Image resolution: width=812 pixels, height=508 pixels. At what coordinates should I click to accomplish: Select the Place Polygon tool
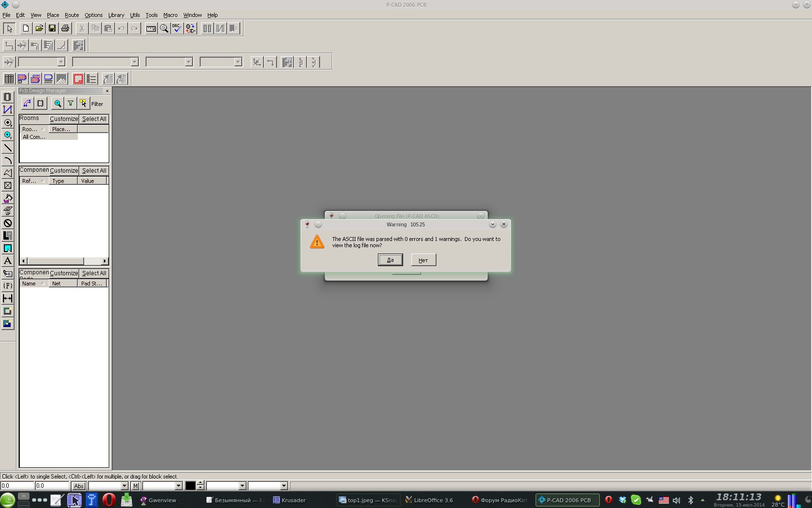[x=8, y=173]
